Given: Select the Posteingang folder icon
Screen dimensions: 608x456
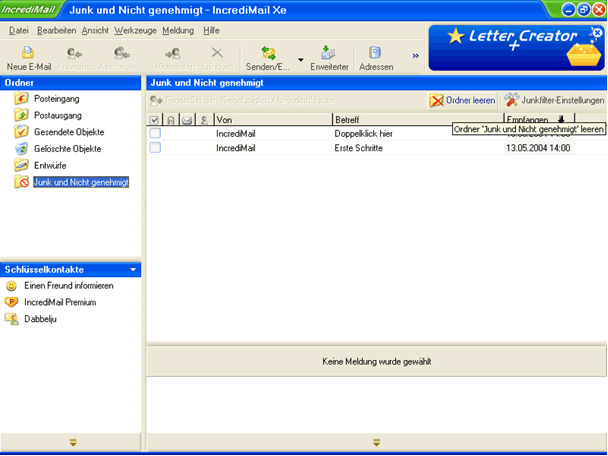Looking at the screenshot, I should pos(21,98).
